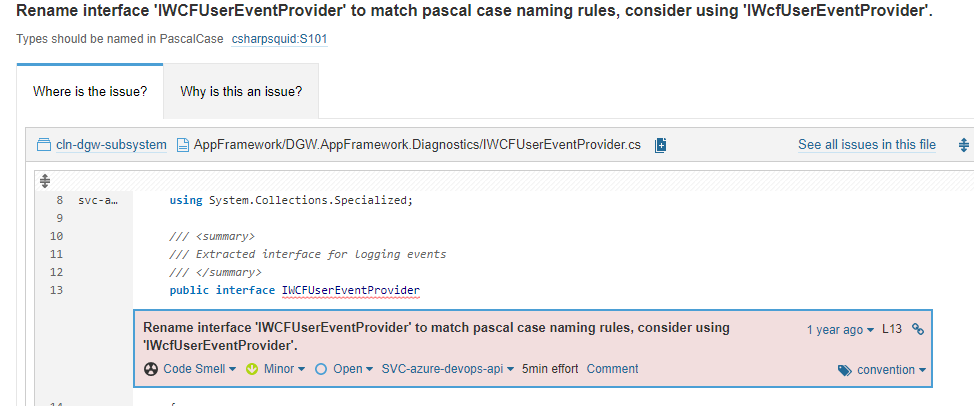
Task: Click the project icon beside cln-dgw-subsystem
Action: coord(43,145)
